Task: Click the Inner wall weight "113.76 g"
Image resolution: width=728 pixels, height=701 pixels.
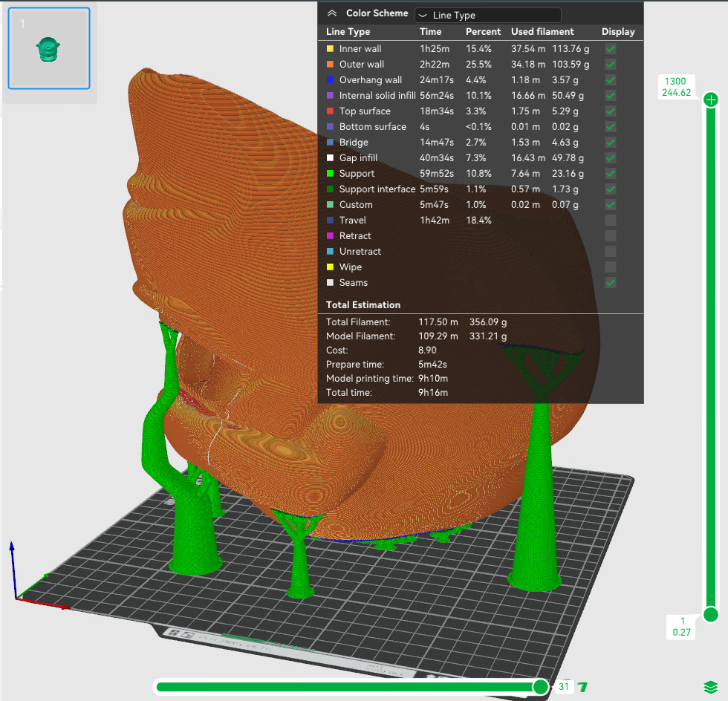Action: (x=571, y=49)
